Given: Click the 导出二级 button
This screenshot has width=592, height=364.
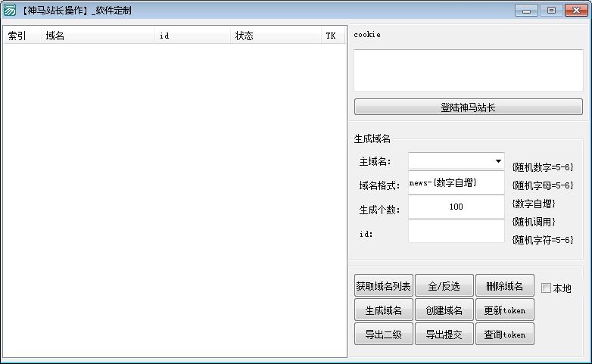Looking at the screenshot, I should (383, 334).
